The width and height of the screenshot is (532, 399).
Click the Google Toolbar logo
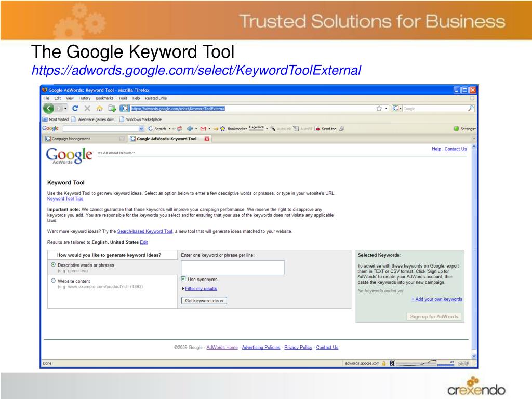point(50,128)
